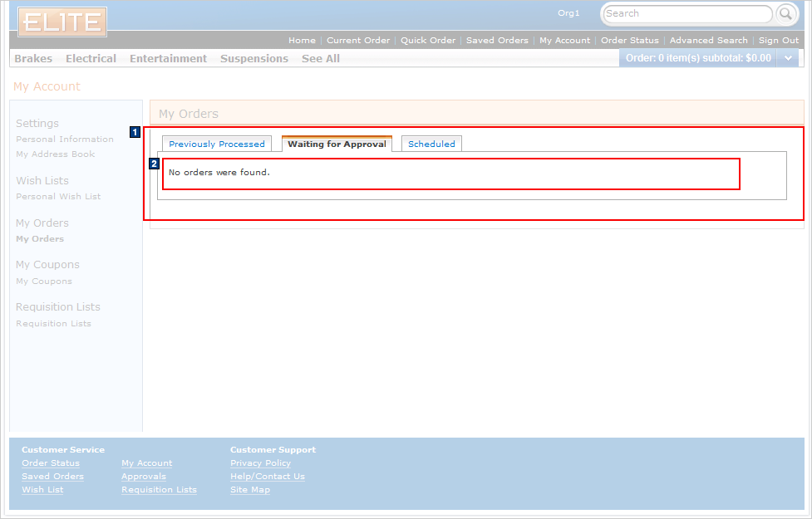This screenshot has width=812, height=519.
Task: Open the Entertainment category menu
Action: click(168, 58)
